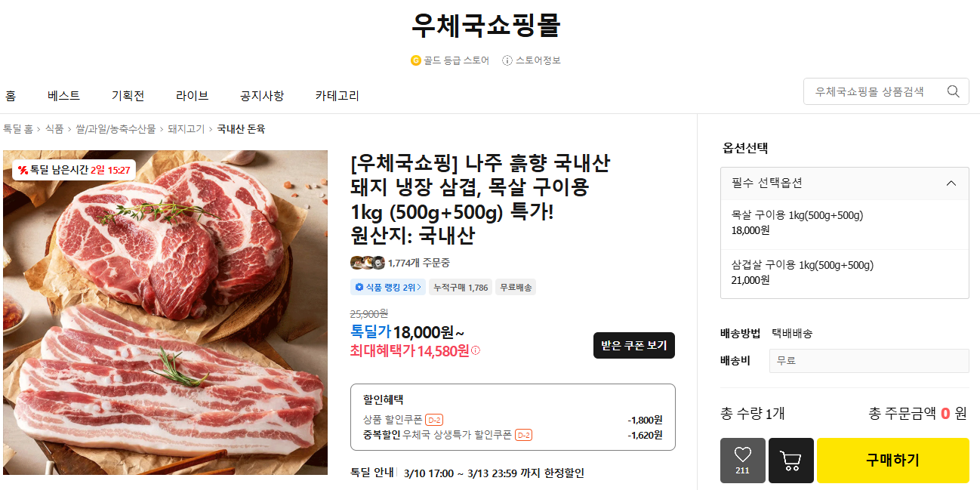
Task: Open 돼지고기 breadcrumb link
Action: pos(186,129)
